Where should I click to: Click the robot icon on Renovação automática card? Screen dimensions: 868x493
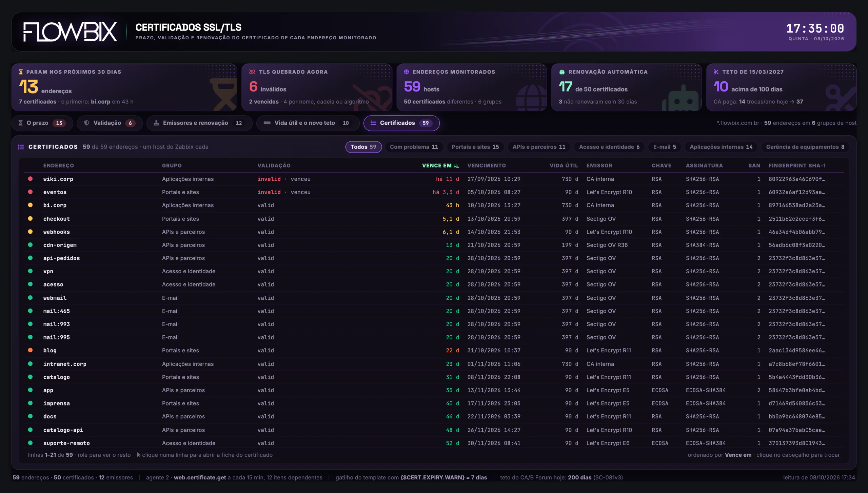(562, 72)
